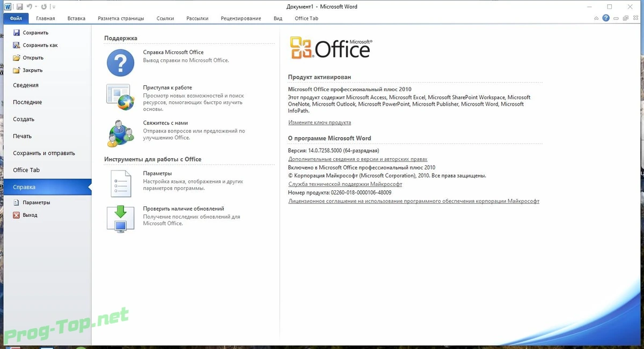Open the Рассылки tab
The width and height of the screenshot is (644, 349).
(197, 18)
